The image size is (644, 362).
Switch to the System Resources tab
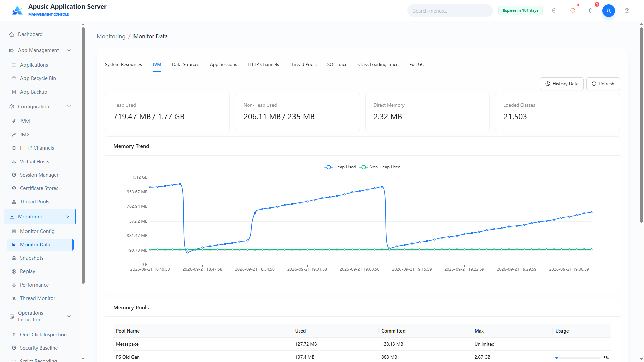[x=123, y=64]
